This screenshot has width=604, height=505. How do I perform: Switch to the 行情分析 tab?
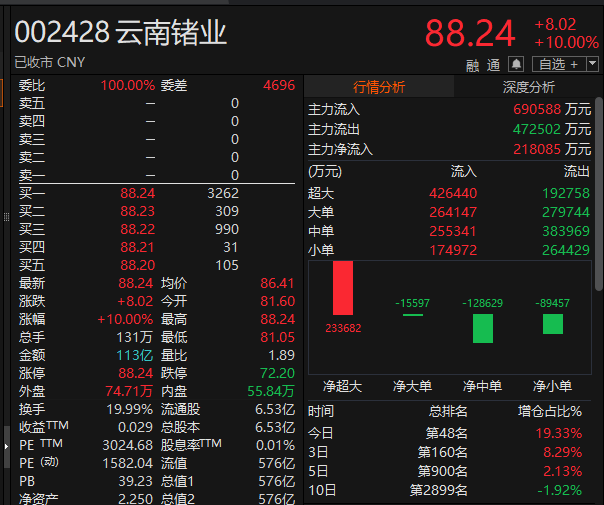[x=379, y=87]
